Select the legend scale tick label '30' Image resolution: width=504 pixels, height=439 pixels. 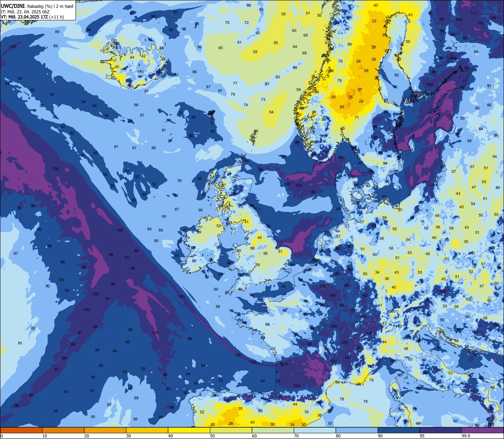tap(128, 435)
